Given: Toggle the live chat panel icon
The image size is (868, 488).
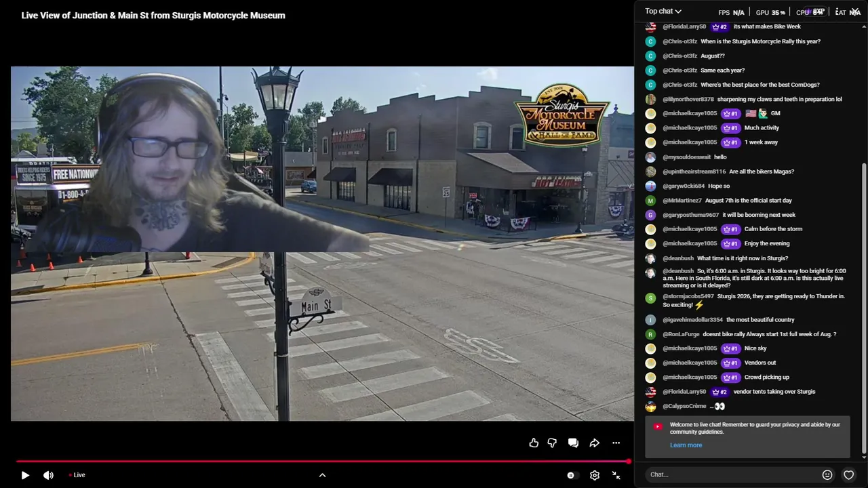Looking at the screenshot, I should pos(573,443).
